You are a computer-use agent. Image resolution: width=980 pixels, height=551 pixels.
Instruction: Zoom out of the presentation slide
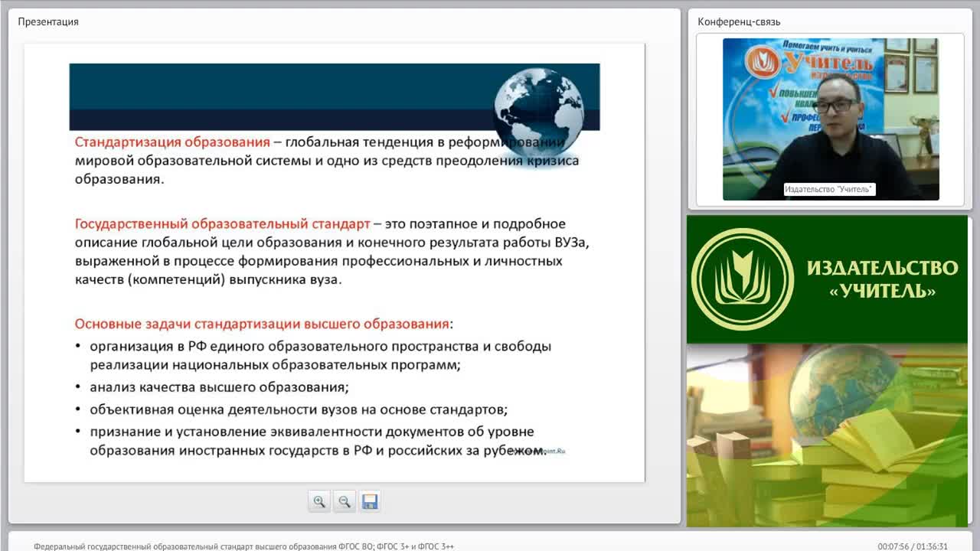(x=345, y=502)
